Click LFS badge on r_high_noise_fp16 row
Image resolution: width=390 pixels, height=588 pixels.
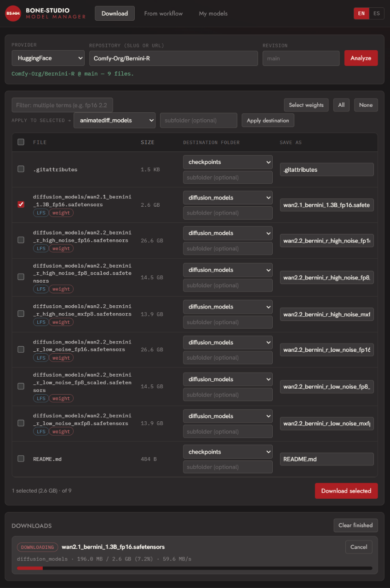[x=41, y=248]
